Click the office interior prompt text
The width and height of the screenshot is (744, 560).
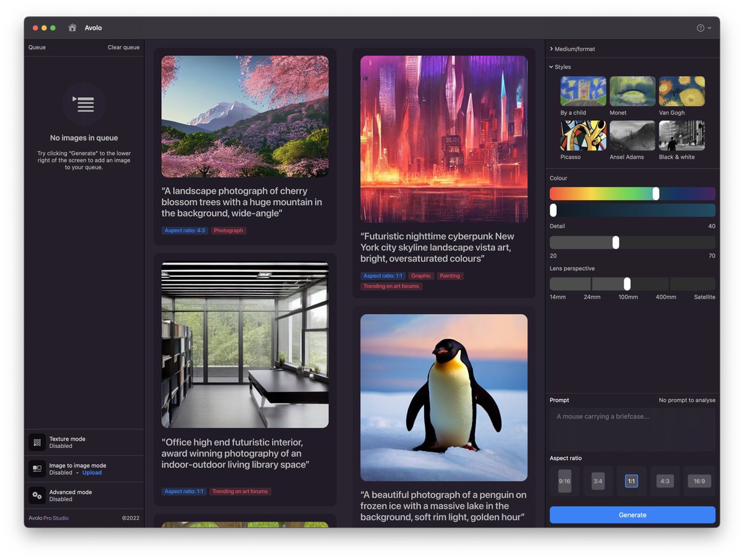point(236,453)
